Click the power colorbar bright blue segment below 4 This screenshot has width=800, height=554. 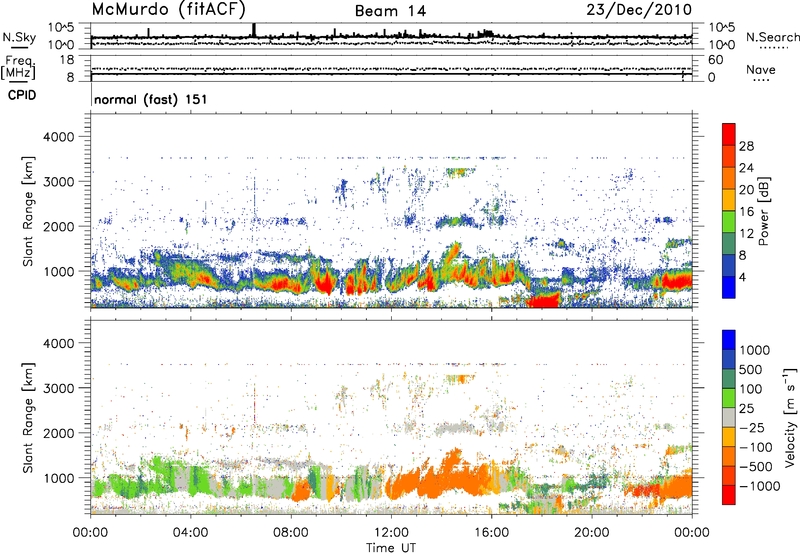click(x=729, y=287)
